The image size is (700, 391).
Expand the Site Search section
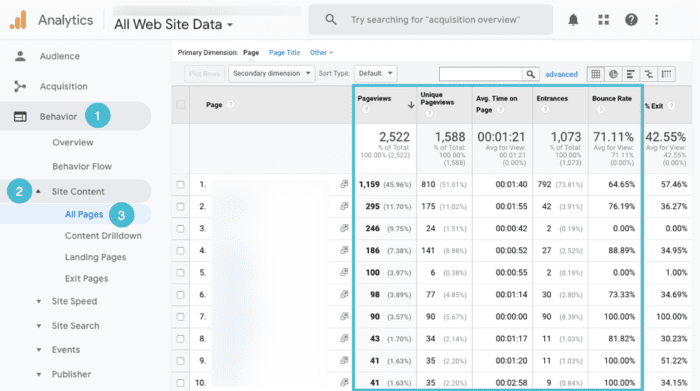point(39,326)
